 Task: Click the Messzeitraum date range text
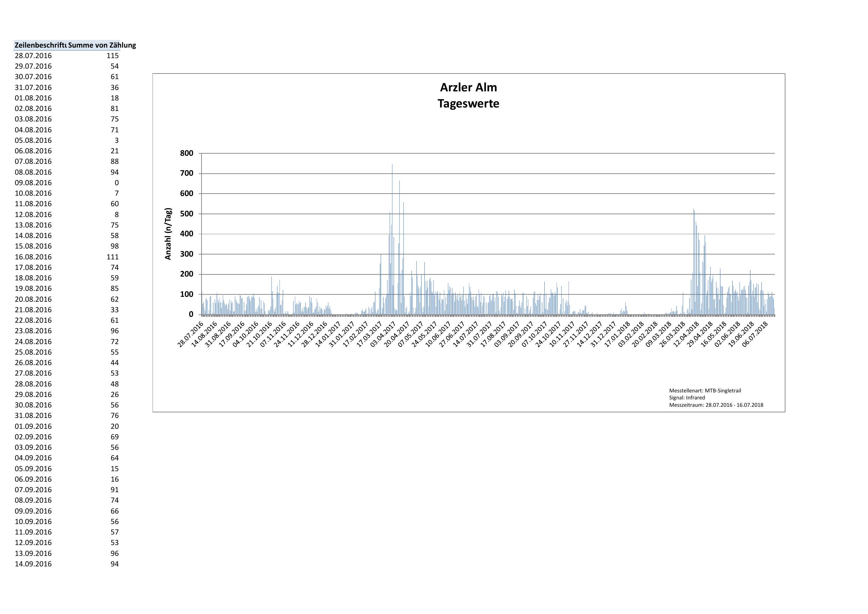pos(716,405)
